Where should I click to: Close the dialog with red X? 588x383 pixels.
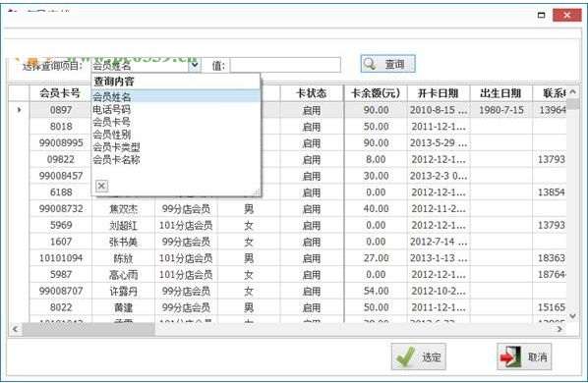tap(566, 15)
